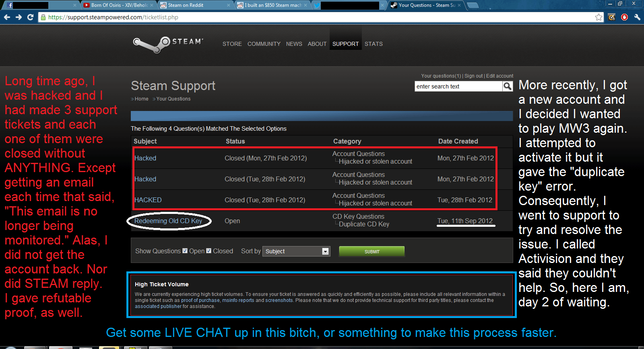Open Redeeming Old CD Key ticket
This screenshot has width=644, height=349.
[168, 221]
